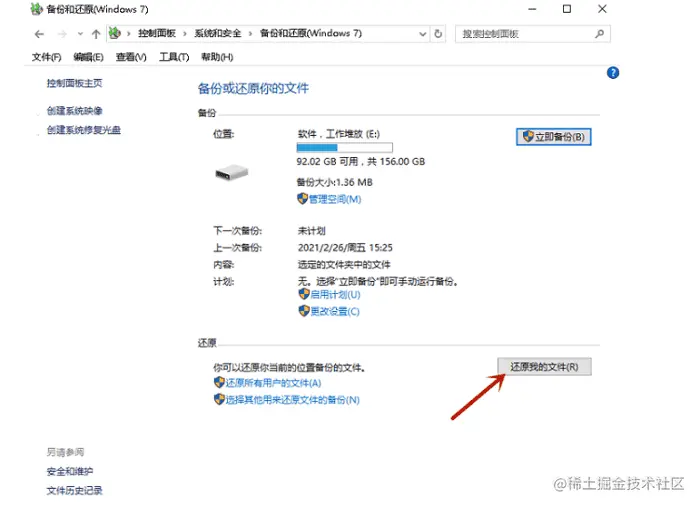Go to 控制面板主页
The height and width of the screenshot is (507, 700).
coord(75,83)
